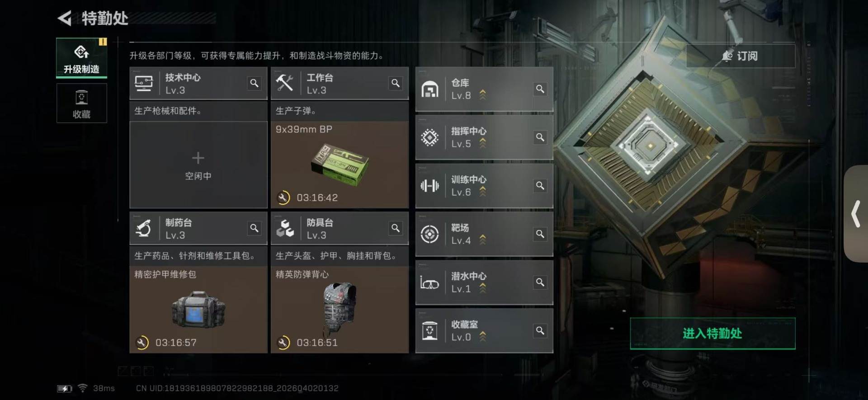Open details magnifier for 靶场
The image size is (868, 400).
point(540,234)
